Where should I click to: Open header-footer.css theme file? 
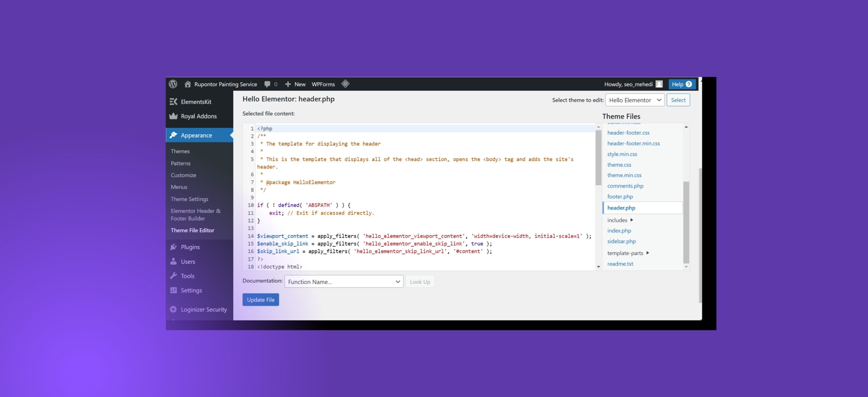point(628,133)
